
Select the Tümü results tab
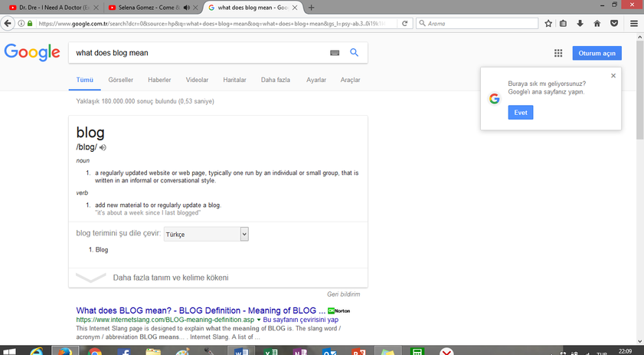click(84, 80)
